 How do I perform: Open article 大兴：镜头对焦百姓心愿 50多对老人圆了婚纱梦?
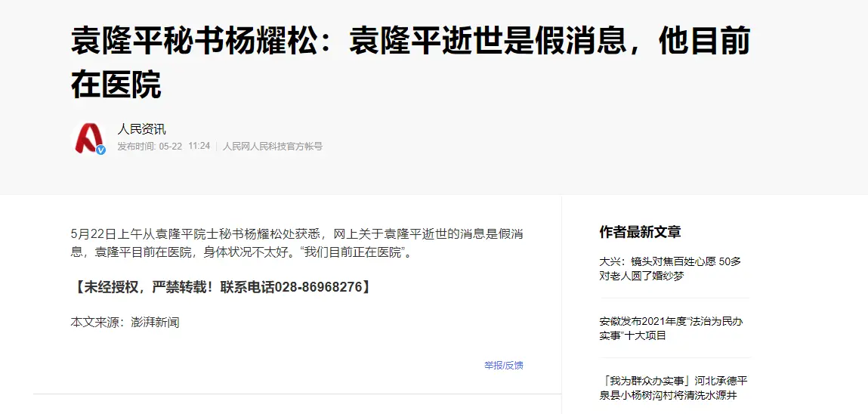[x=670, y=268]
